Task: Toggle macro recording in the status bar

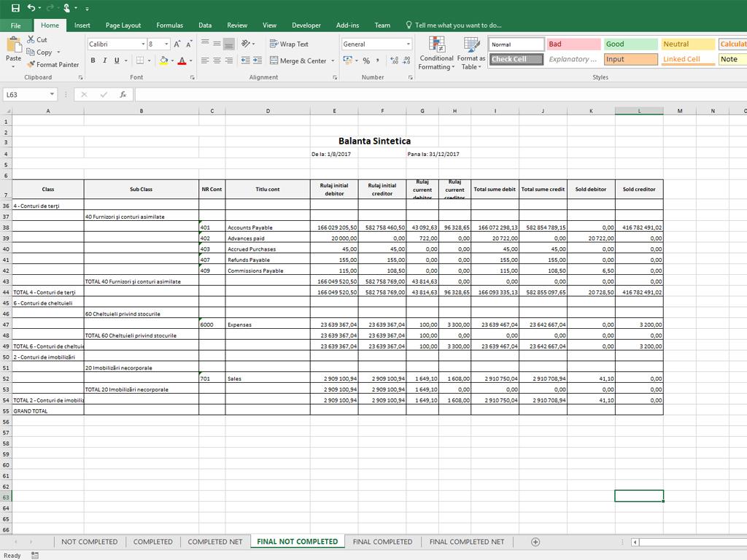Action: 35,555
